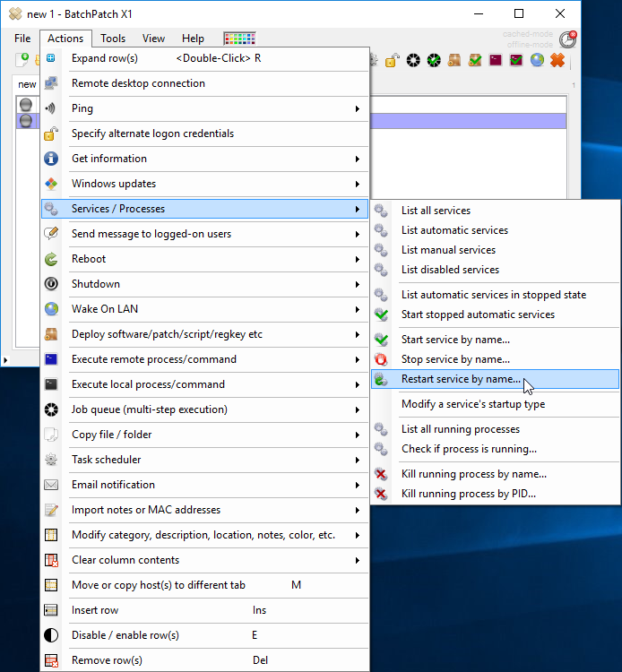Choose Modify a service's startup type
Viewport: 622px width, 672px height.
[x=495, y=404]
